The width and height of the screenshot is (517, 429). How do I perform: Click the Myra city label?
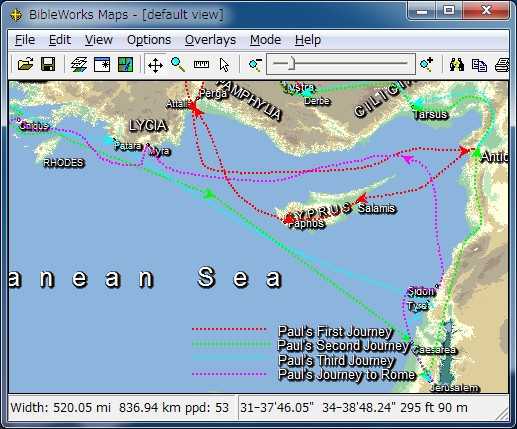[159, 151]
